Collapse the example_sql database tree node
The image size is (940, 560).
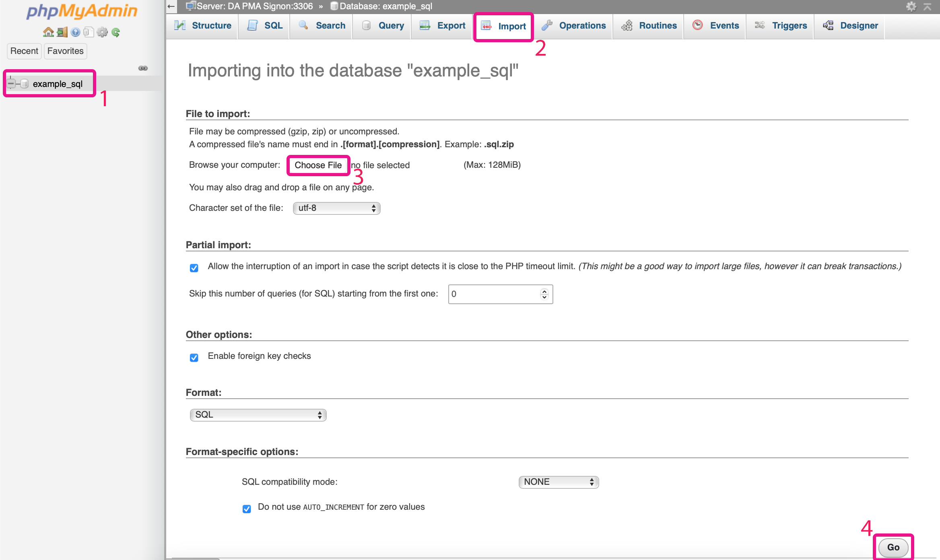point(11,84)
